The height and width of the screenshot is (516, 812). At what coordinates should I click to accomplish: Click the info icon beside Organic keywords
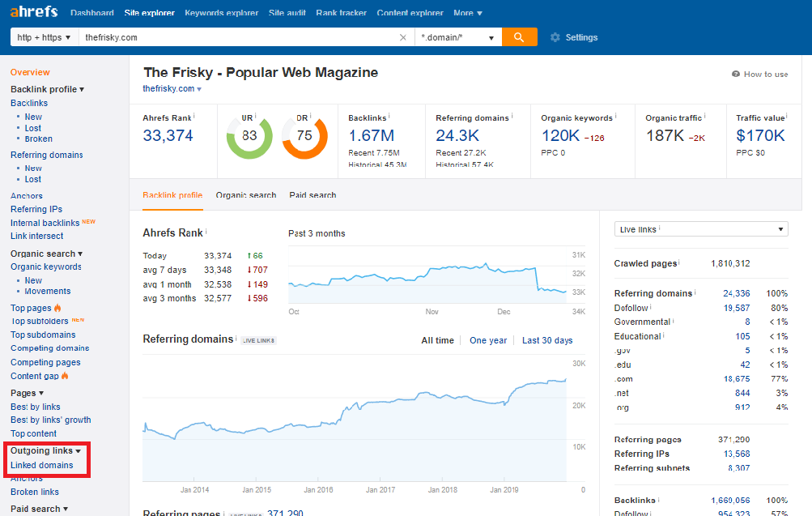pyautogui.click(x=615, y=116)
